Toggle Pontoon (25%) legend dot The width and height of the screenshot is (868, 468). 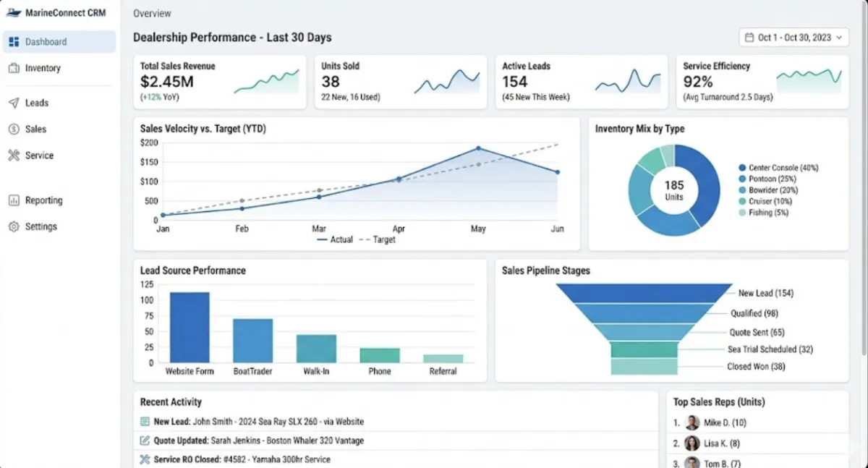click(x=742, y=179)
